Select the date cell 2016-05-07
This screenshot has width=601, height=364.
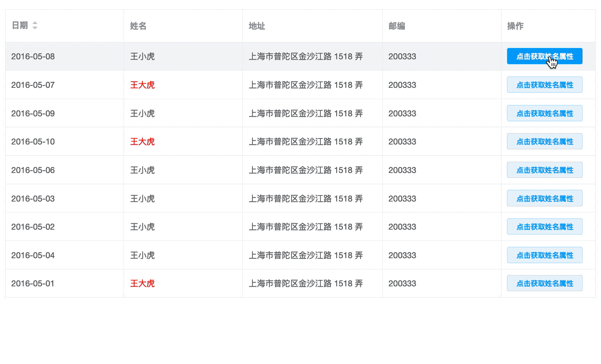pyautogui.click(x=33, y=85)
